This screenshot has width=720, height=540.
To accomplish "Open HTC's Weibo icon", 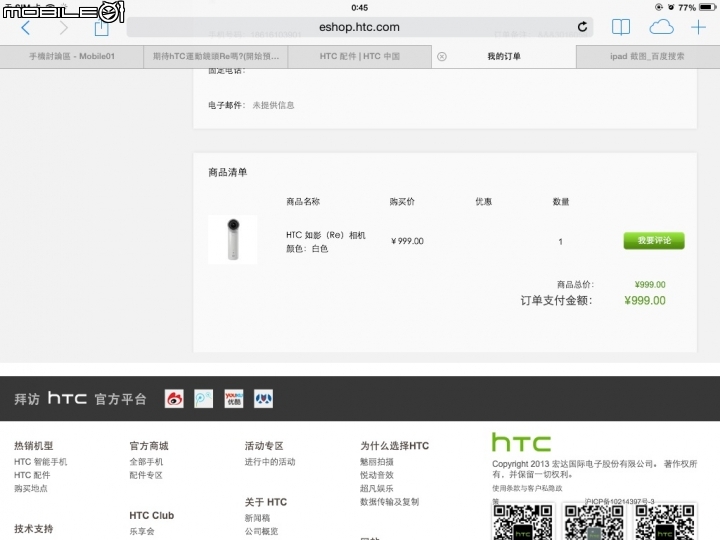I will [174, 399].
